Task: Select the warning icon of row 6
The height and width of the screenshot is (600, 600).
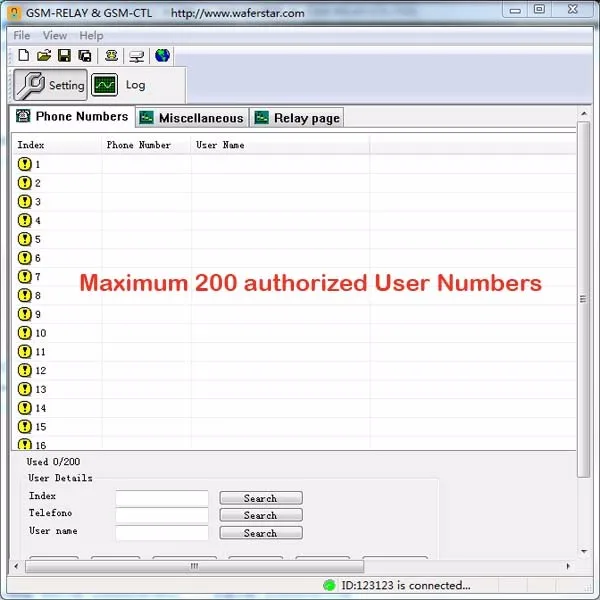Action: [24, 258]
